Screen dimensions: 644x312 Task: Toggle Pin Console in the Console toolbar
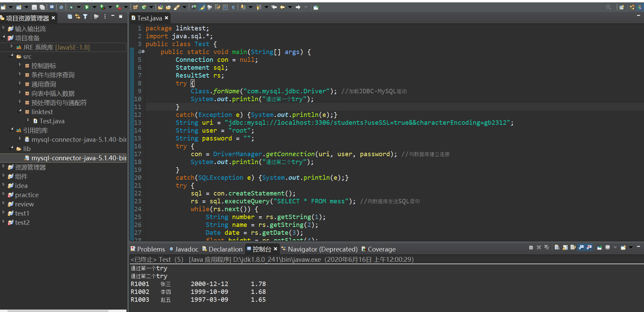600,247
